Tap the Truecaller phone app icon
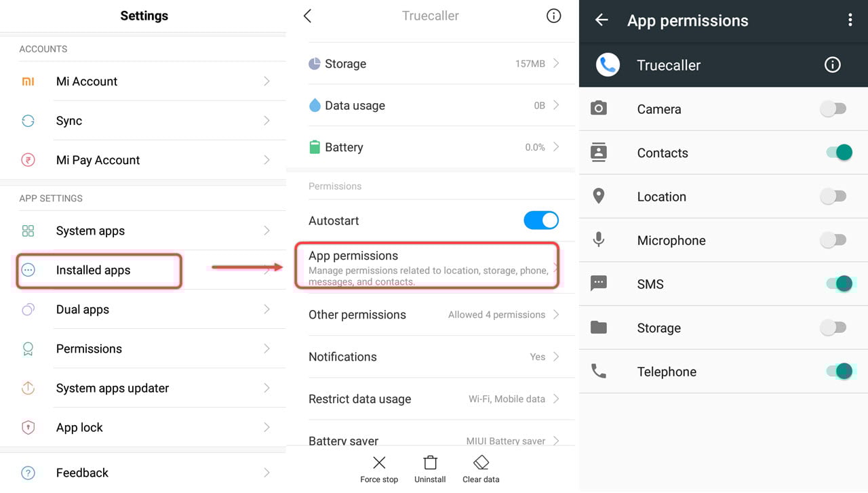This screenshot has width=868, height=493. click(x=608, y=65)
